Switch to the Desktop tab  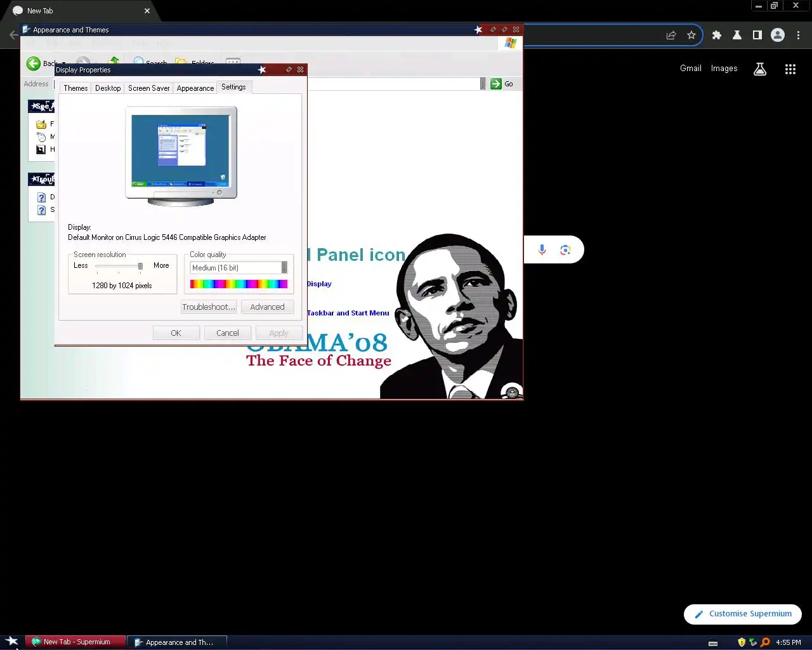[x=108, y=88]
